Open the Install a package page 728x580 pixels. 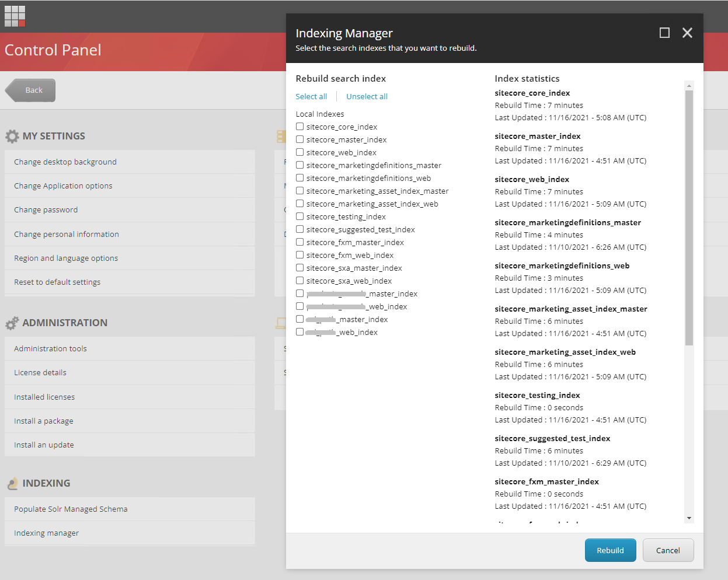click(42, 420)
